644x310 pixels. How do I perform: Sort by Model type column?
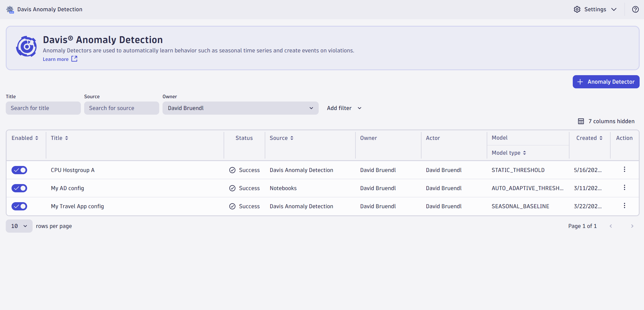coord(509,153)
